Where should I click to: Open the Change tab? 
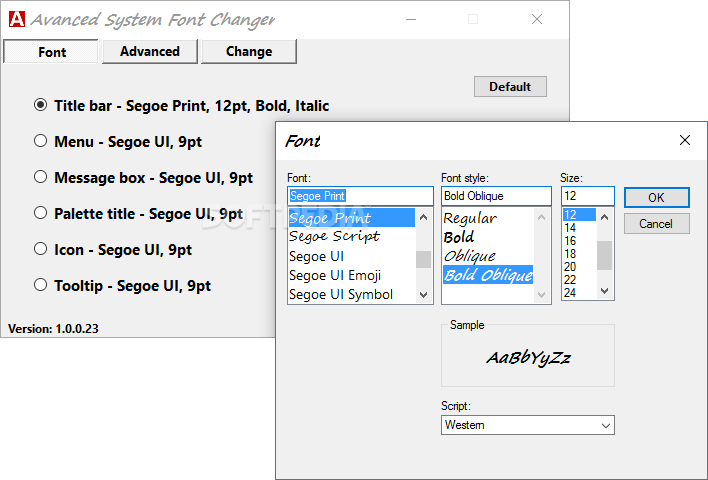[x=249, y=51]
